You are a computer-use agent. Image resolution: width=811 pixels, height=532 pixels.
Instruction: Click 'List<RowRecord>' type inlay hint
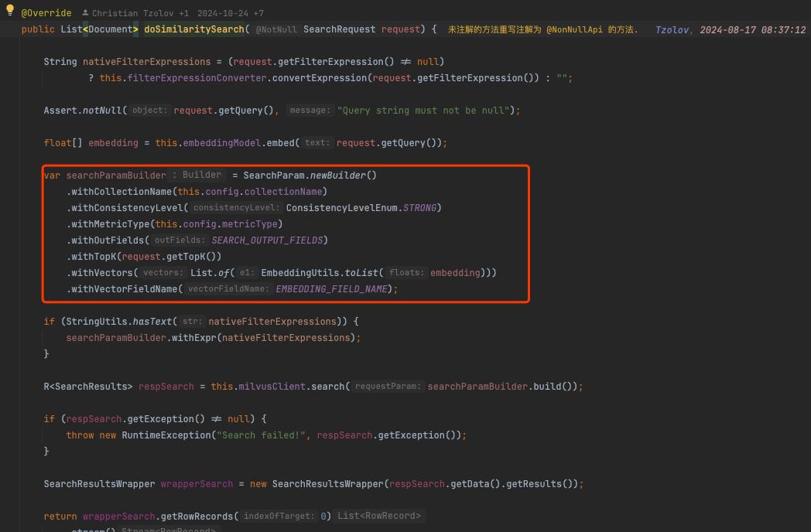click(379, 516)
